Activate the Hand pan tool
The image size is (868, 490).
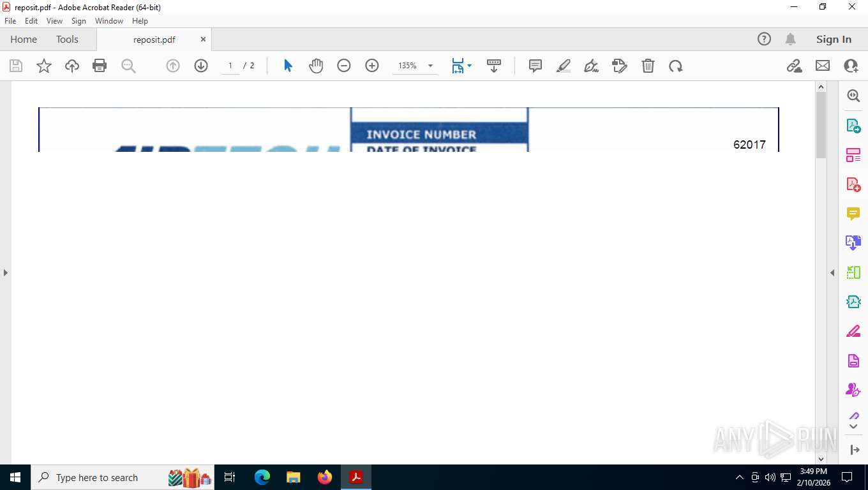[x=316, y=66]
